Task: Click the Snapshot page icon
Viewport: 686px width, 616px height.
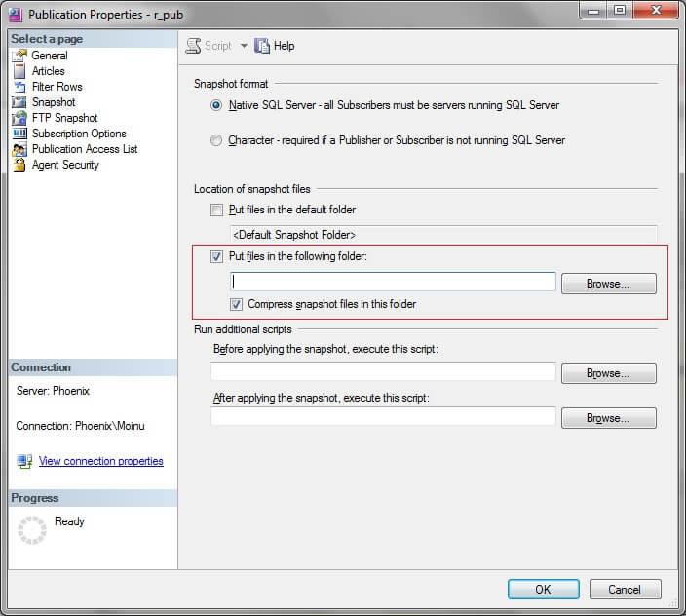Action: 19,102
